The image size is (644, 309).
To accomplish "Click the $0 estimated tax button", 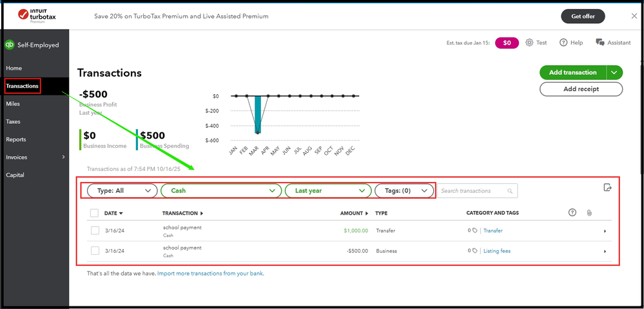I will click(x=507, y=43).
